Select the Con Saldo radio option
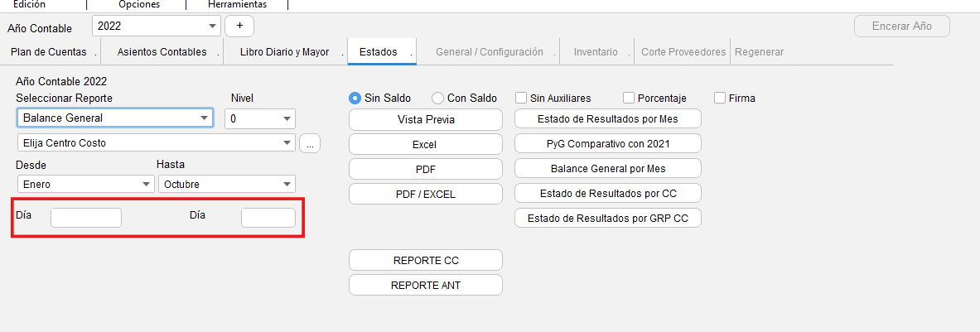The width and height of the screenshot is (980, 332). point(438,98)
